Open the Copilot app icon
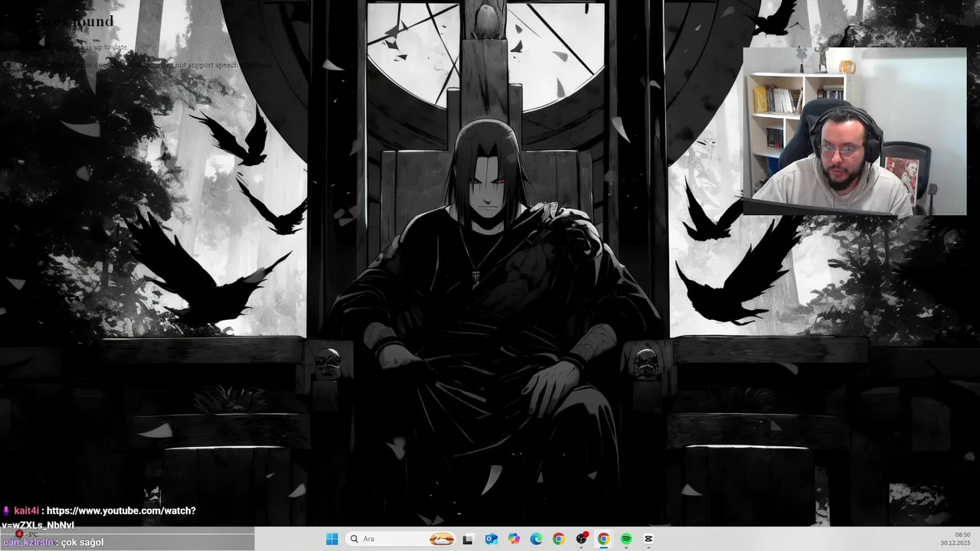Viewport: 980px width, 551px height. (514, 539)
